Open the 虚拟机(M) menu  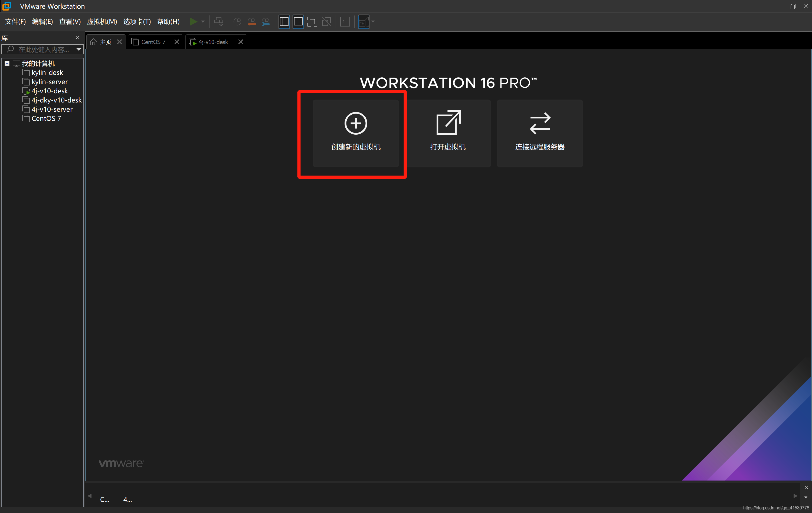(102, 22)
